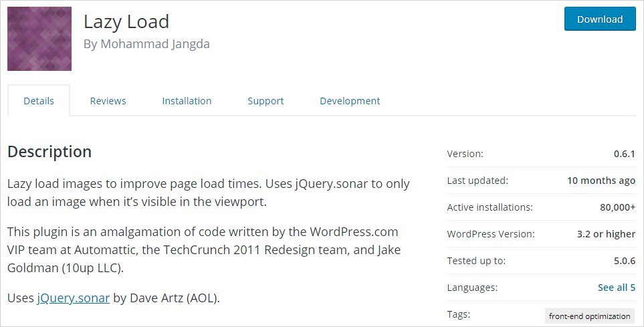Click the Lazy Load plugin title
This screenshot has height=327, width=644.
(126, 21)
